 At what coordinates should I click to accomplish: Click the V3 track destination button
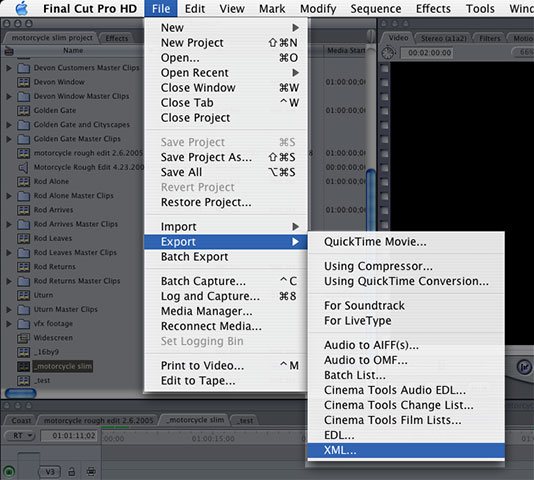point(50,472)
